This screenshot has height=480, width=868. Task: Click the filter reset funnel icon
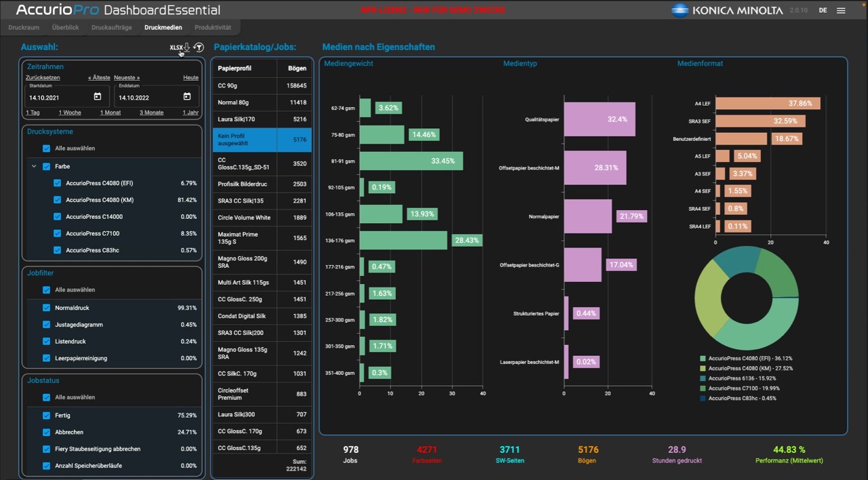coord(198,47)
